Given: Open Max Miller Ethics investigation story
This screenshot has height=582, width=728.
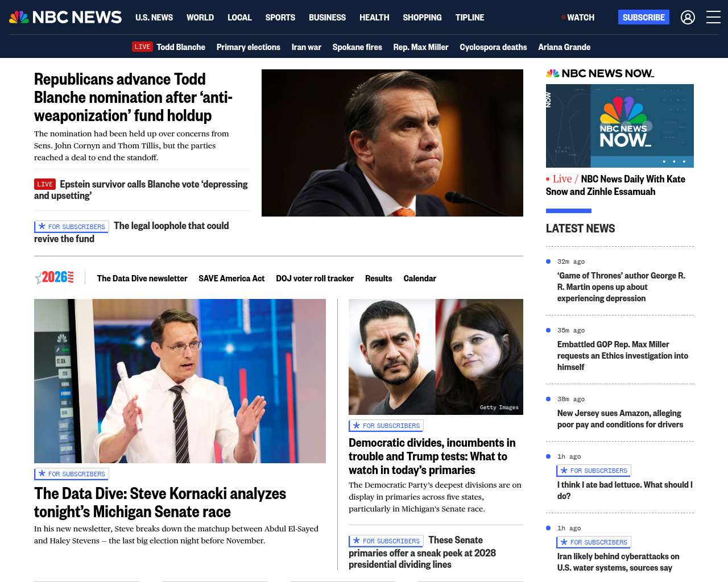Looking at the screenshot, I should [623, 356].
